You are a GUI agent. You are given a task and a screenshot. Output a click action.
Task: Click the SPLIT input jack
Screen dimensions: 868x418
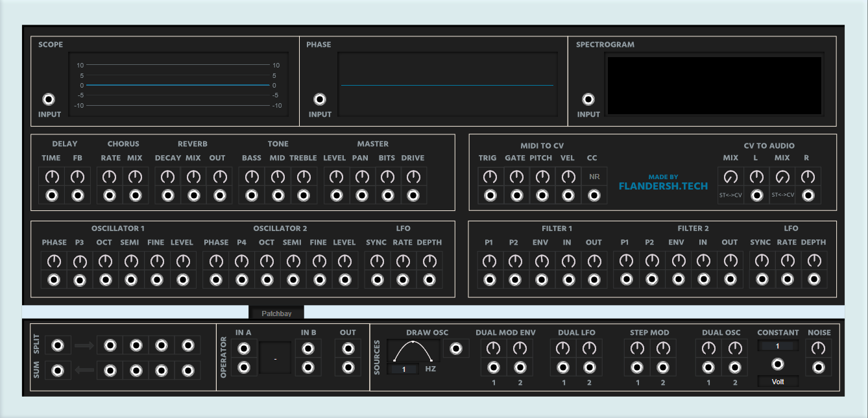[58, 345]
